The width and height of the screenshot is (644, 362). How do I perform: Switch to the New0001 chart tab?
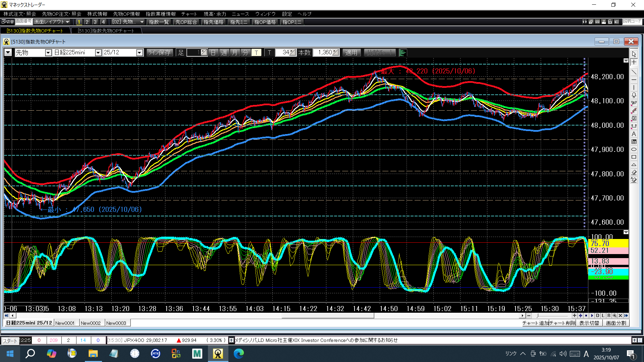(65, 323)
